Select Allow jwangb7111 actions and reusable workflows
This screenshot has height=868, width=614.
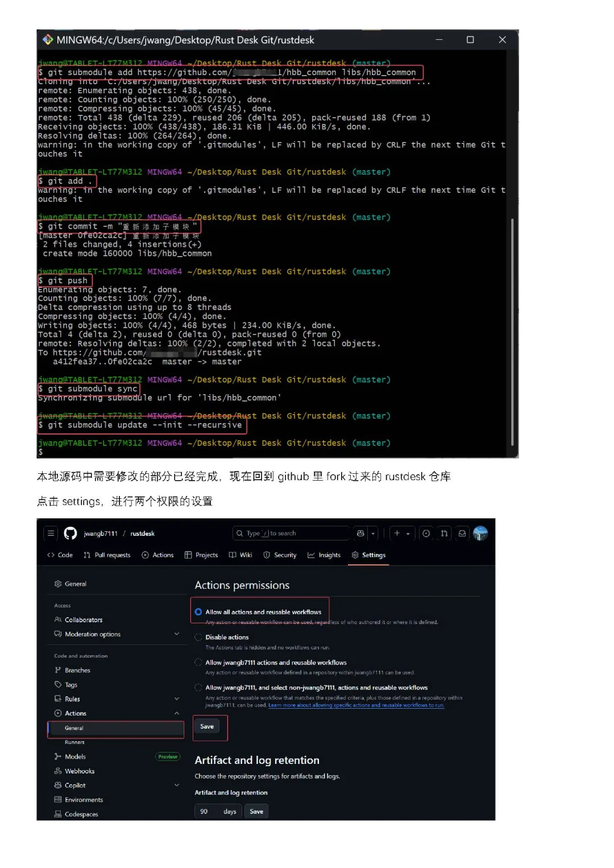[x=198, y=662]
